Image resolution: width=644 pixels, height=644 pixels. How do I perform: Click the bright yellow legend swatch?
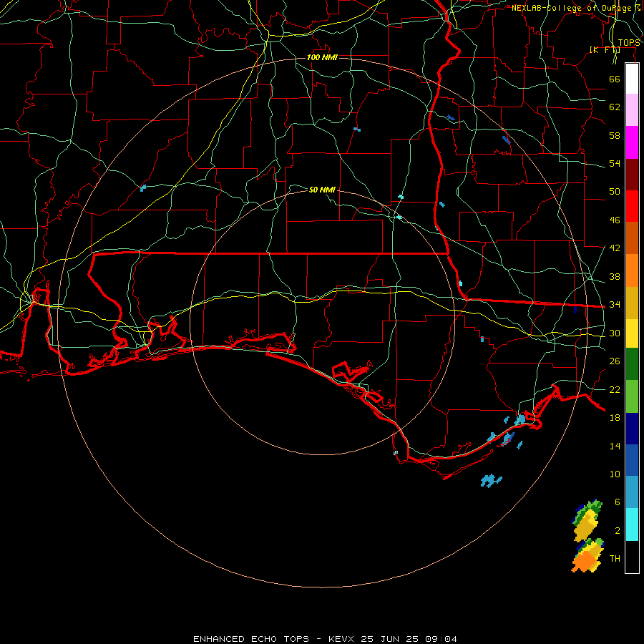coord(632,333)
